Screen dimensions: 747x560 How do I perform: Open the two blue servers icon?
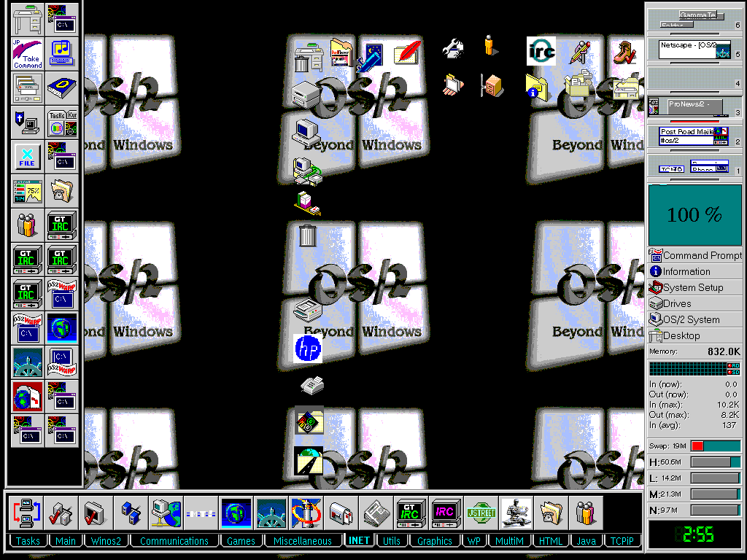click(131, 513)
